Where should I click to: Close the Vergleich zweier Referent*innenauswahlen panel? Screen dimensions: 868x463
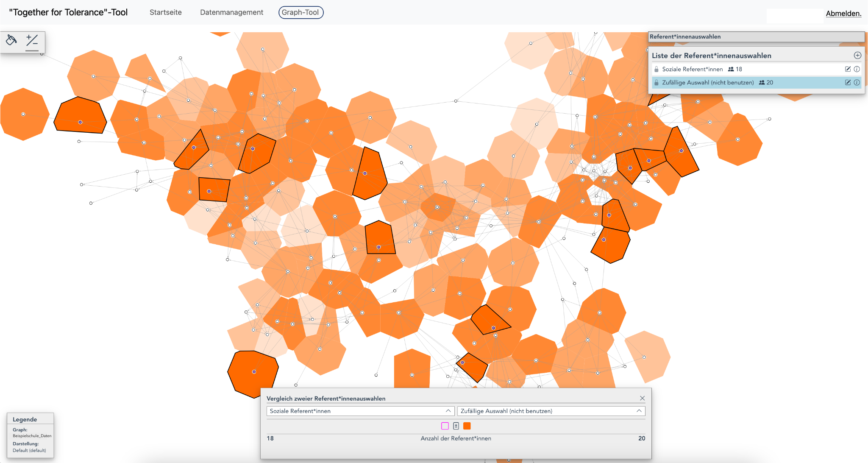tap(642, 398)
